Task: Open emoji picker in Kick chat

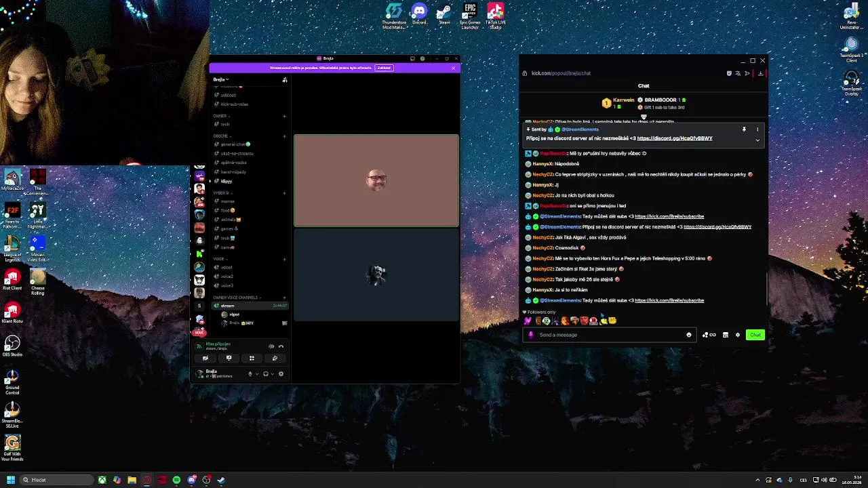Action: pos(689,335)
